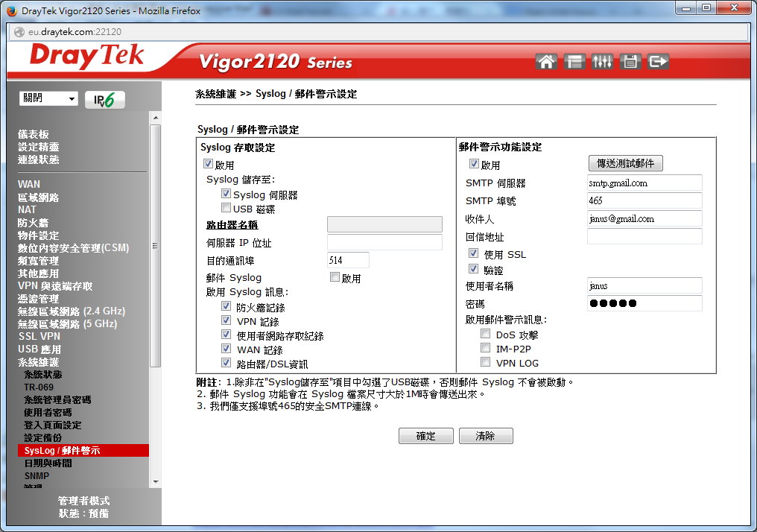
Task: Expand 防火牆 menu in sidebar
Action: click(34, 223)
